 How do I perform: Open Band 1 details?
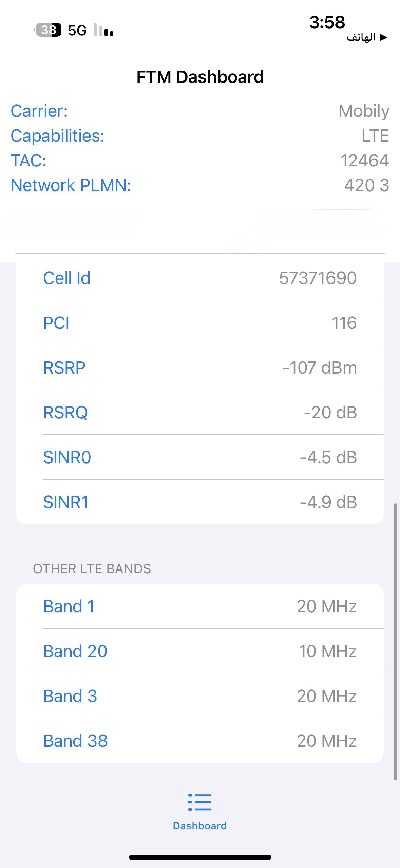click(200, 606)
